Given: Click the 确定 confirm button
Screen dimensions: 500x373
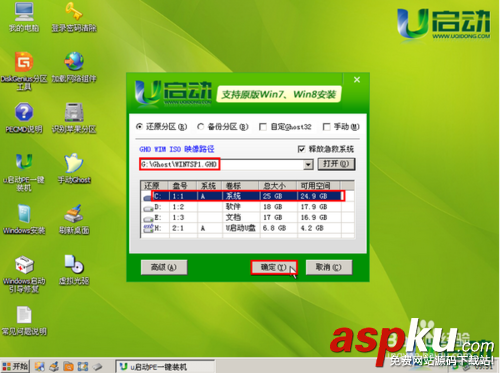Looking at the screenshot, I should pyautogui.click(x=274, y=267).
